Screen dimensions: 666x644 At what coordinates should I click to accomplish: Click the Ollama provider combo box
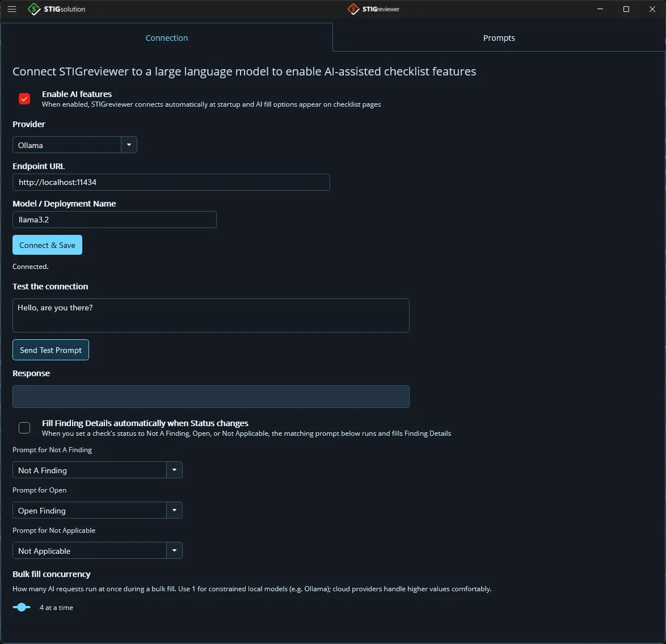tap(75, 145)
